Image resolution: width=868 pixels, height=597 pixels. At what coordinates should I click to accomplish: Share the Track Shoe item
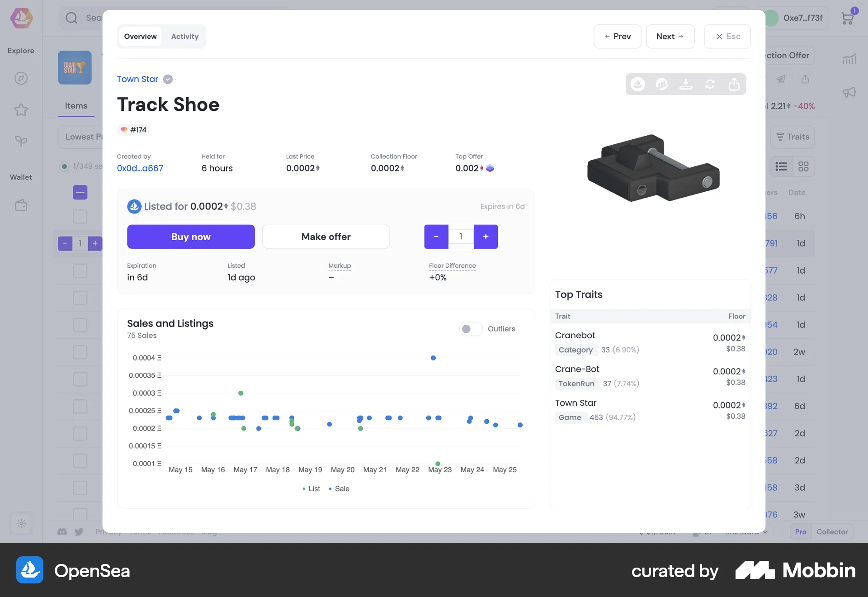pyautogui.click(x=734, y=84)
